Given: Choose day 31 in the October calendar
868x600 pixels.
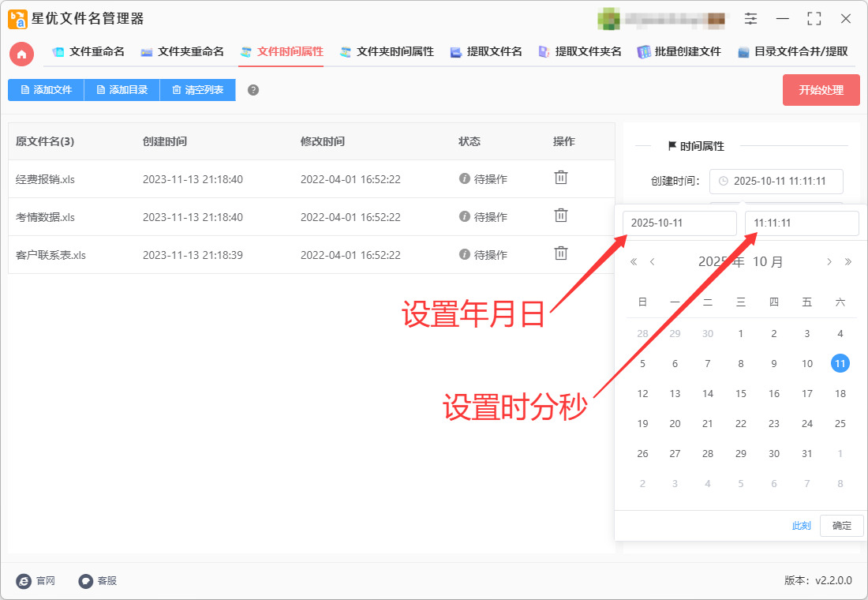Looking at the screenshot, I should (807, 453).
